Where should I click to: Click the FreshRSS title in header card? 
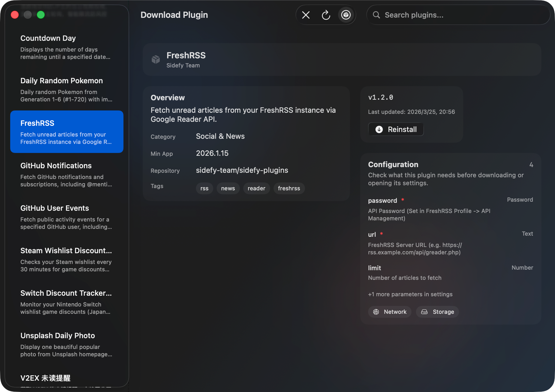tap(186, 55)
